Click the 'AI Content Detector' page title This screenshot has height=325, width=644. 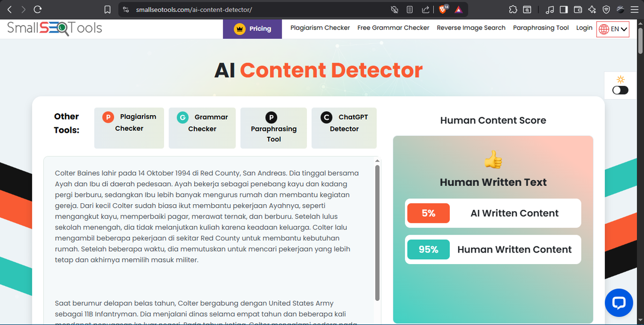coord(318,70)
